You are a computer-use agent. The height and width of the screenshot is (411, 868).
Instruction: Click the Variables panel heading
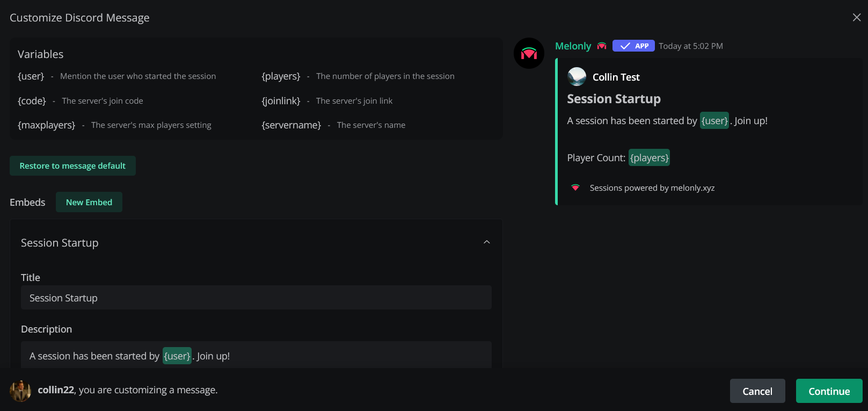[40, 54]
